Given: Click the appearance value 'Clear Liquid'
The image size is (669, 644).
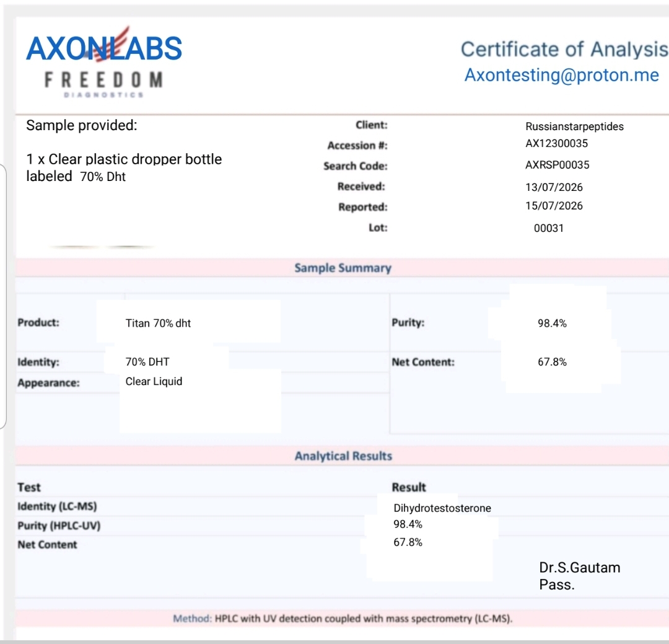Looking at the screenshot, I should tap(154, 381).
